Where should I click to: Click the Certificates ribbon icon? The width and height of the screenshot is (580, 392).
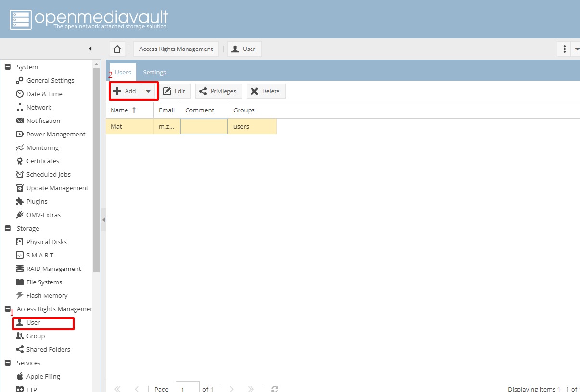tap(20, 161)
